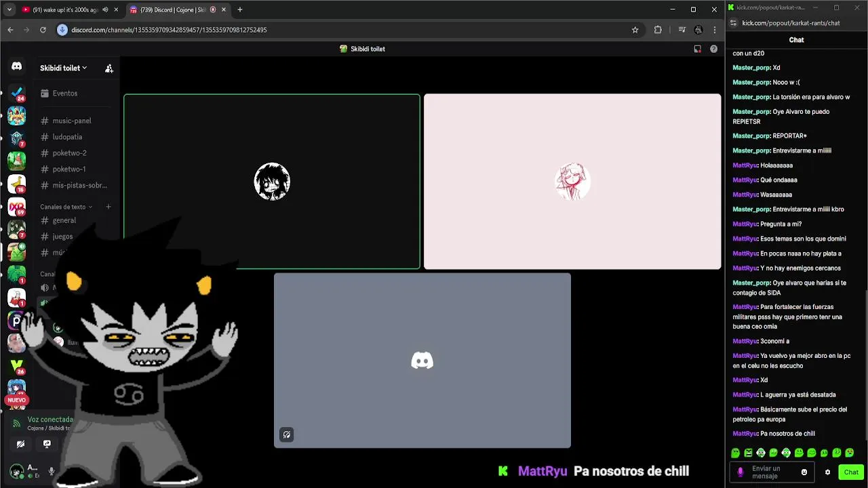Open the ludopatia channel

click(61, 137)
